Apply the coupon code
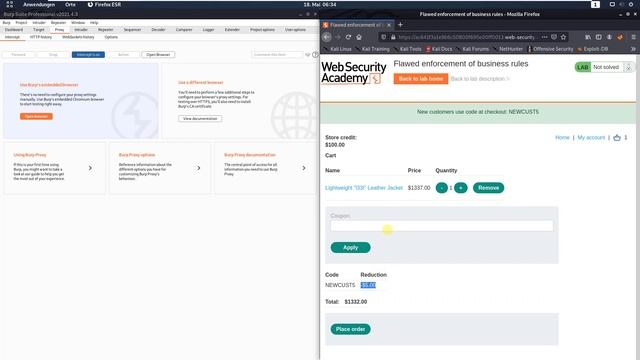640x360 pixels. (351, 247)
